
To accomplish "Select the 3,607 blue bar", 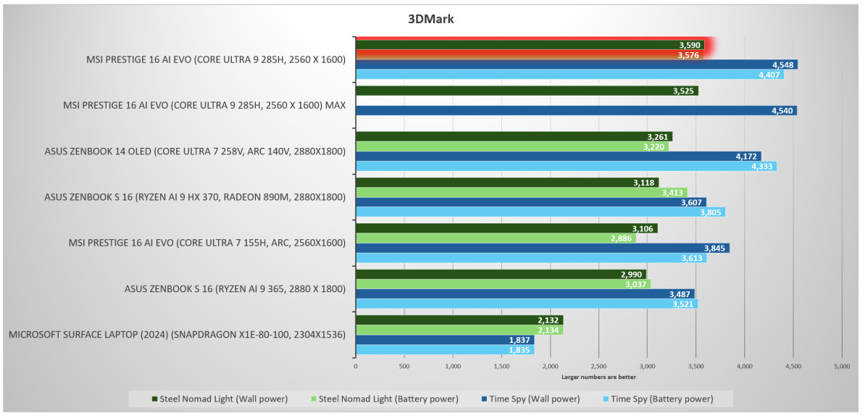I will pos(531,203).
